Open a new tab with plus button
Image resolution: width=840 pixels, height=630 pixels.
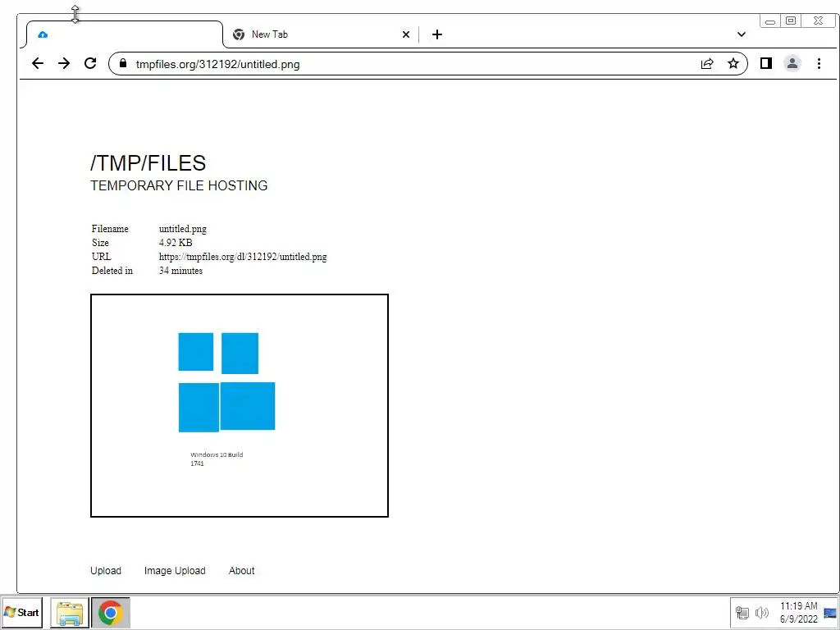click(437, 34)
